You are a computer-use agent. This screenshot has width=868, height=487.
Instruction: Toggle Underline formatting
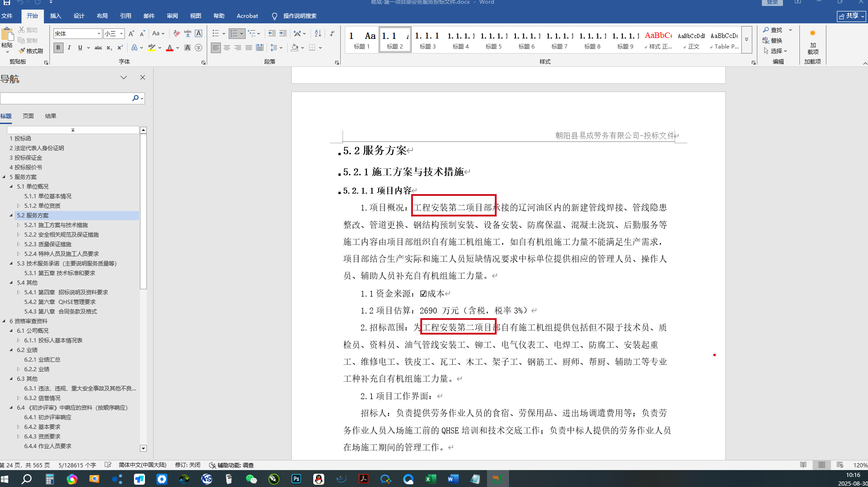80,48
